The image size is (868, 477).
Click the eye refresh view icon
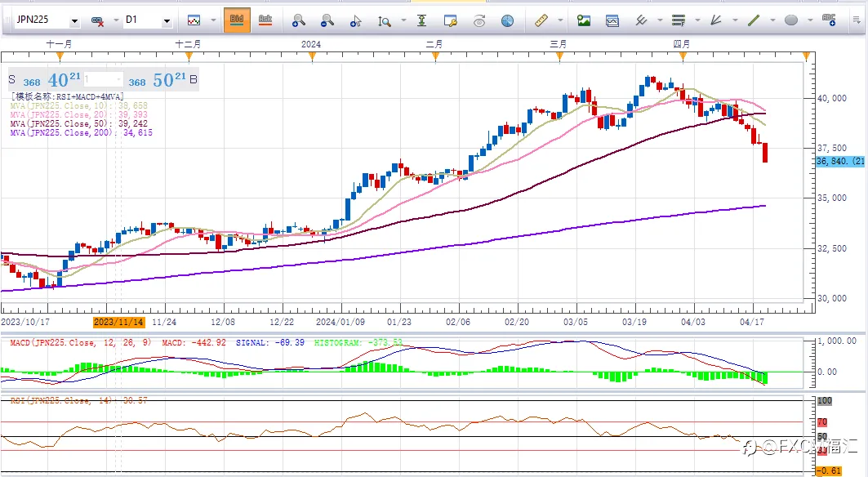pyautogui.click(x=479, y=21)
